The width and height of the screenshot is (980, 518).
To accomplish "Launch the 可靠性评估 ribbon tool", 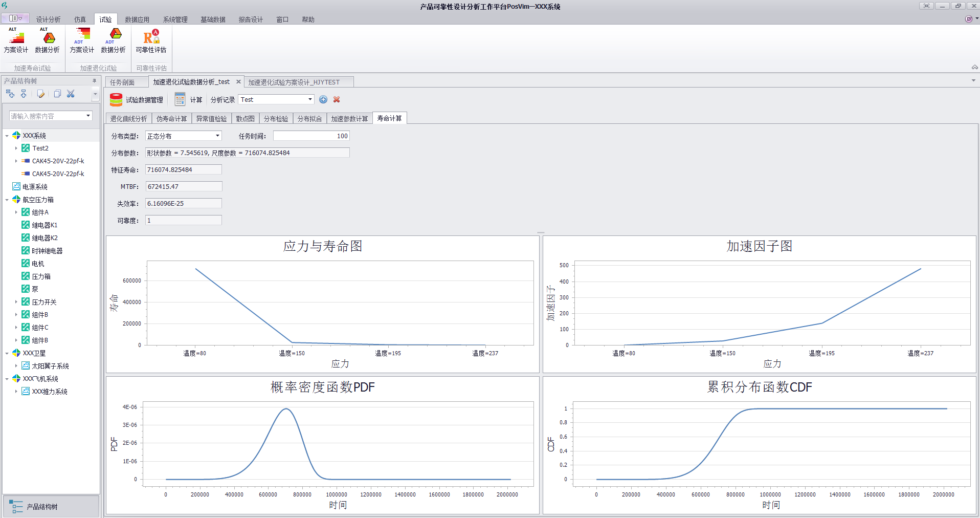I will 151,41.
